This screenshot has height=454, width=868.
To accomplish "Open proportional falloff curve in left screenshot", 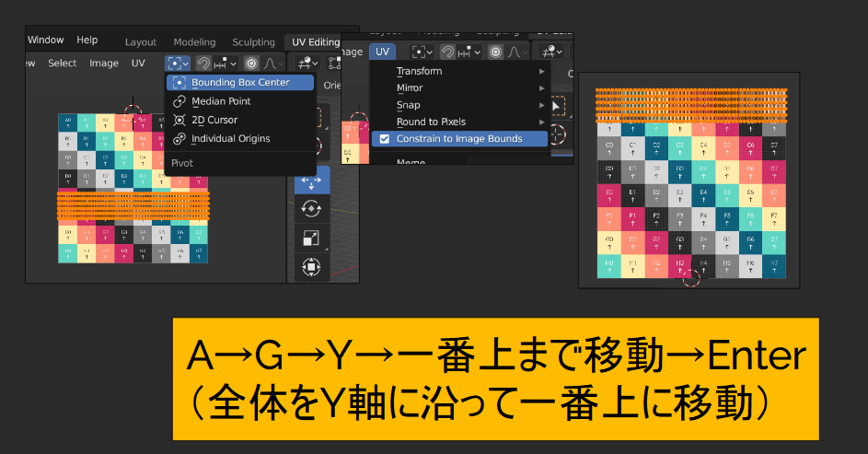I will [271, 64].
